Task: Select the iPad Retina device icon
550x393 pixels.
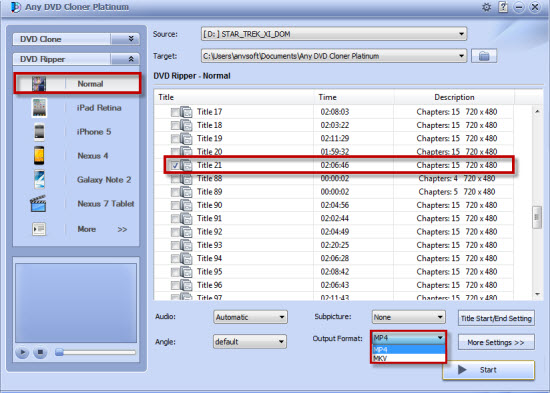Action: click(39, 108)
